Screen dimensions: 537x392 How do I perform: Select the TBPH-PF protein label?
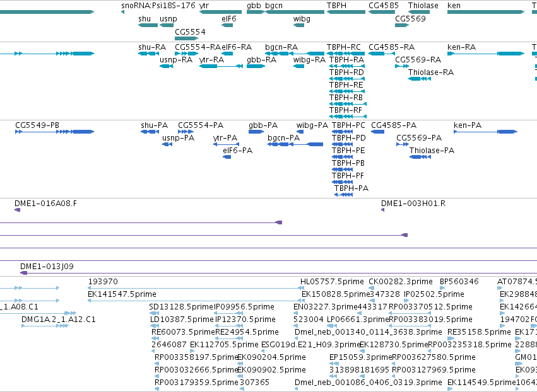(348, 176)
